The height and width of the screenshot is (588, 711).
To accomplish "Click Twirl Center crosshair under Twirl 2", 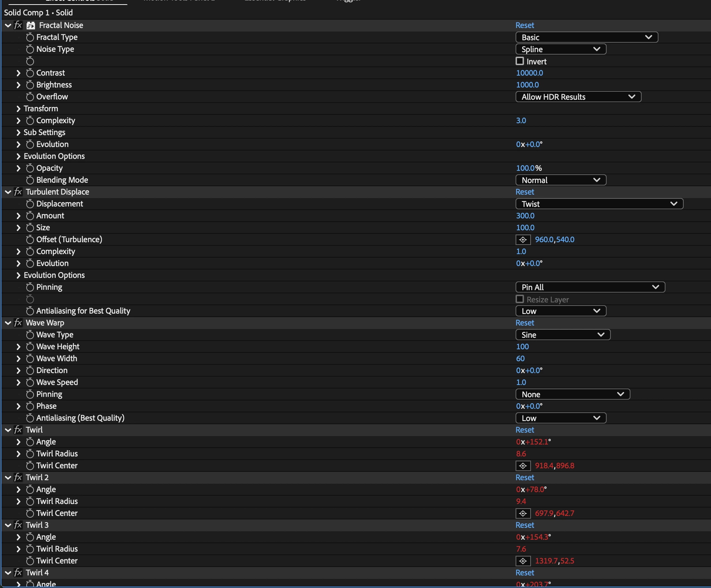I will pyautogui.click(x=523, y=513).
